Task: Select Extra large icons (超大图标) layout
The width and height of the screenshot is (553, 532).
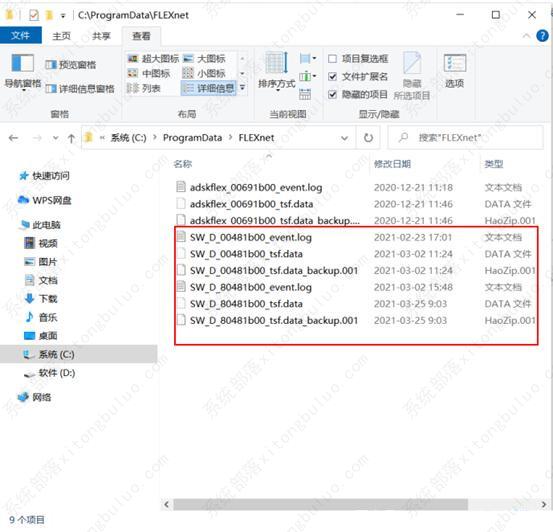Action: (x=153, y=59)
